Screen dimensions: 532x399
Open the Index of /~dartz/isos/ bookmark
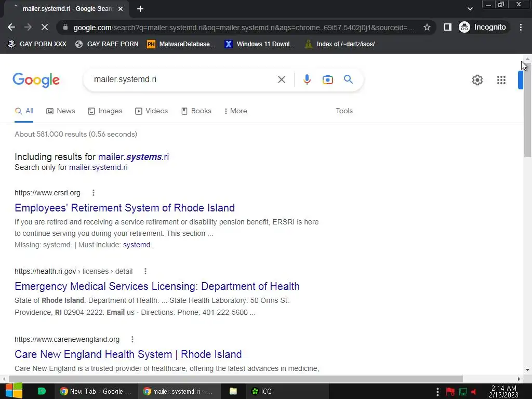pyautogui.click(x=340, y=44)
